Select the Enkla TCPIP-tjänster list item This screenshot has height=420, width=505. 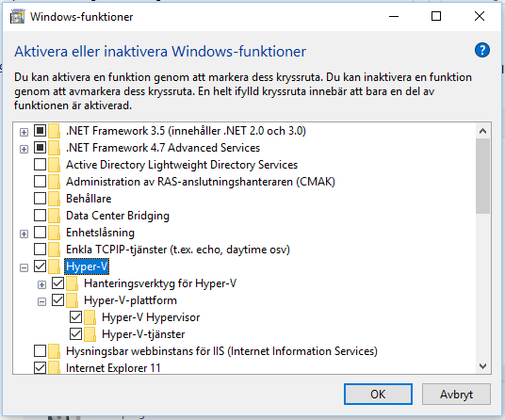pyautogui.click(x=178, y=250)
